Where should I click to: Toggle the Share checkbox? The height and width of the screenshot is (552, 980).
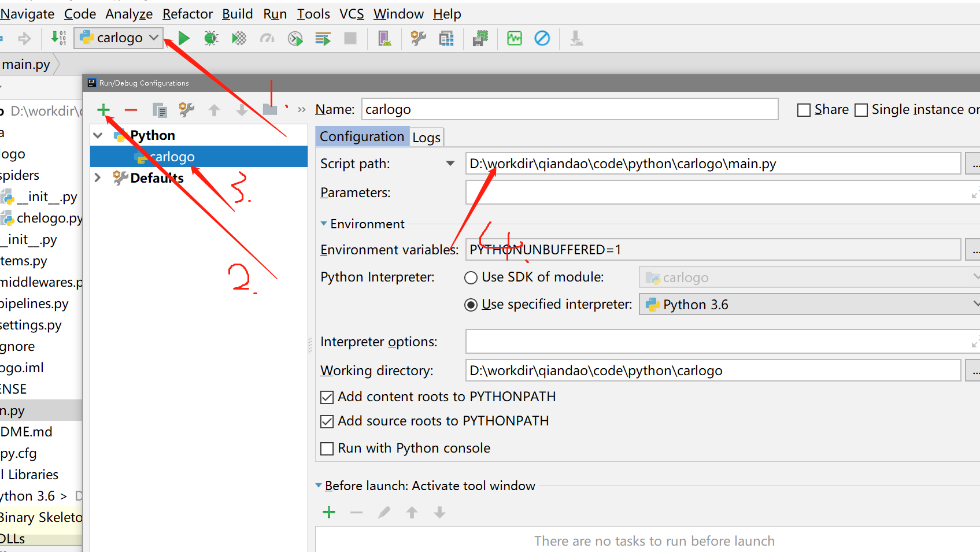tap(804, 110)
